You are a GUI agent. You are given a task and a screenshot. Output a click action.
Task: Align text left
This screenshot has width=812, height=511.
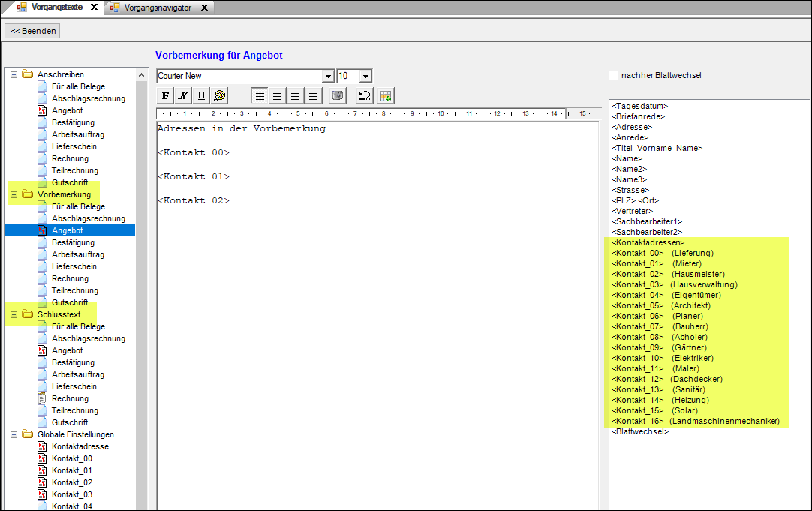pos(260,95)
